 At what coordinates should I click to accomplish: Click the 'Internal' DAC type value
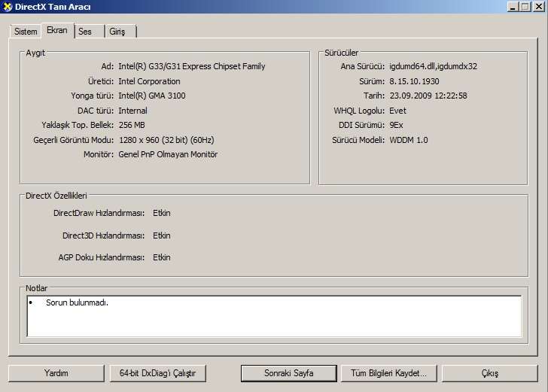tap(132, 111)
